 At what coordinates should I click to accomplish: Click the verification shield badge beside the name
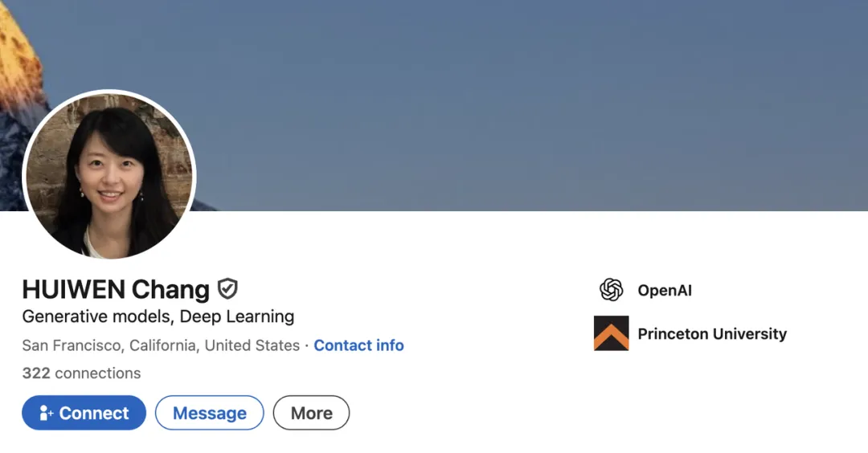(227, 289)
